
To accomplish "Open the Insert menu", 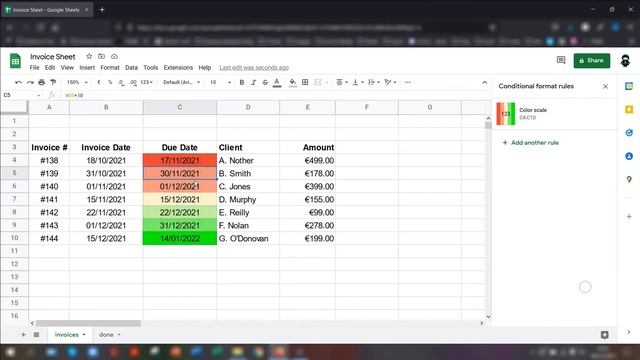I will (x=87, y=68).
